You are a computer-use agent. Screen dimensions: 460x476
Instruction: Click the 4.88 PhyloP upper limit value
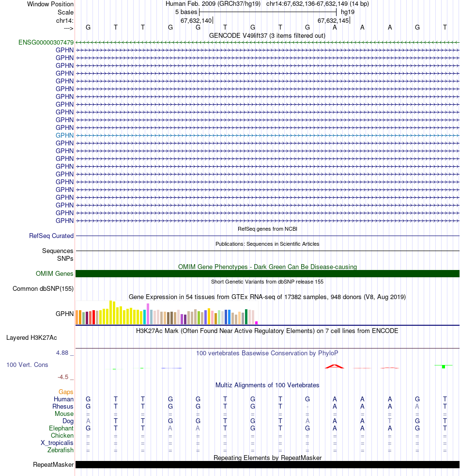(x=62, y=353)
